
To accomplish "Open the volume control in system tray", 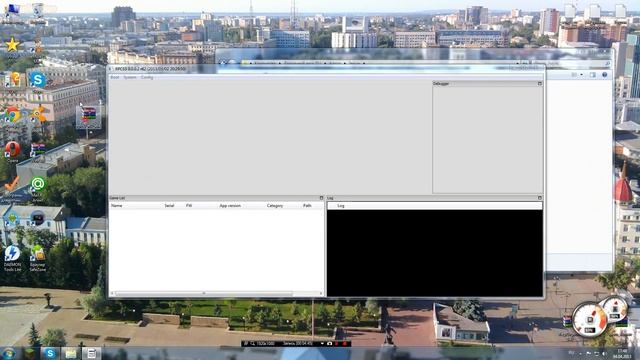I will click(x=604, y=354).
